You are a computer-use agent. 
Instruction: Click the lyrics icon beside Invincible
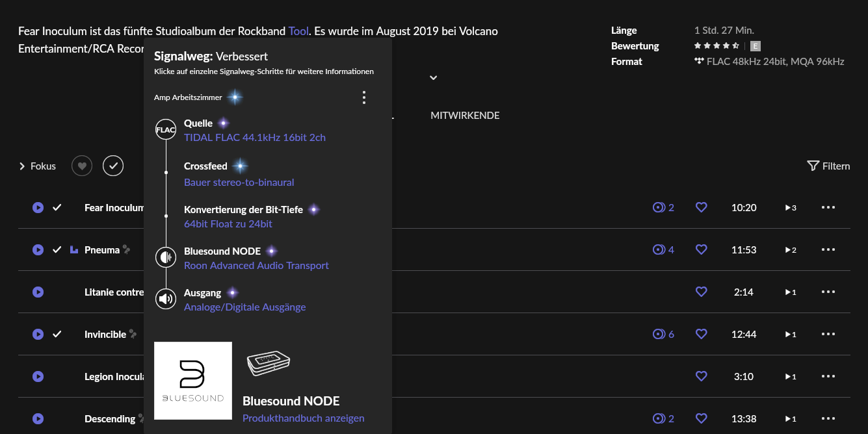tap(133, 334)
